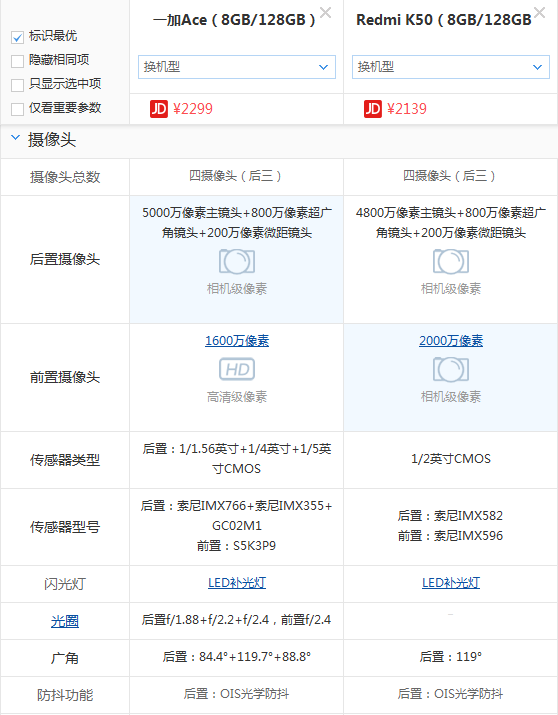Select the 闪光灯 row label
This screenshot has width=558, height=715.
[x=65, y=584]
